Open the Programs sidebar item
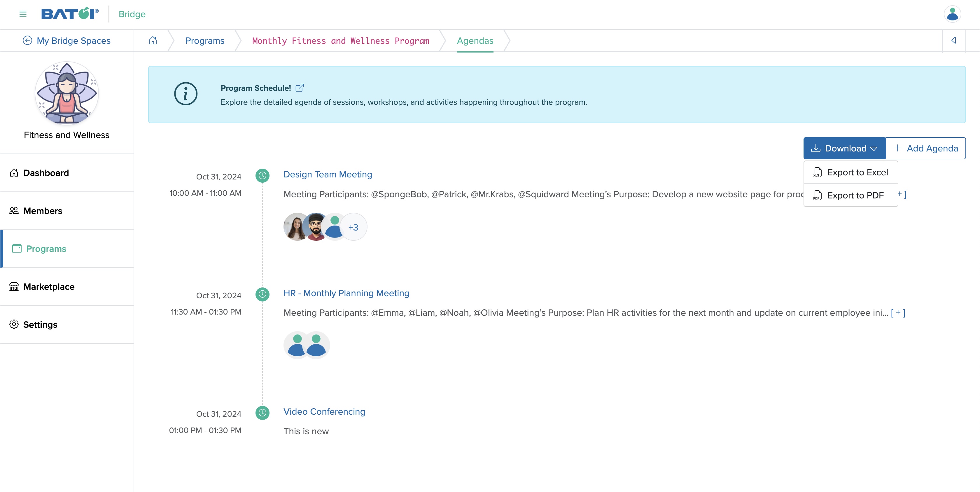Viewport: 980px width, 492px height. (67, 249)
